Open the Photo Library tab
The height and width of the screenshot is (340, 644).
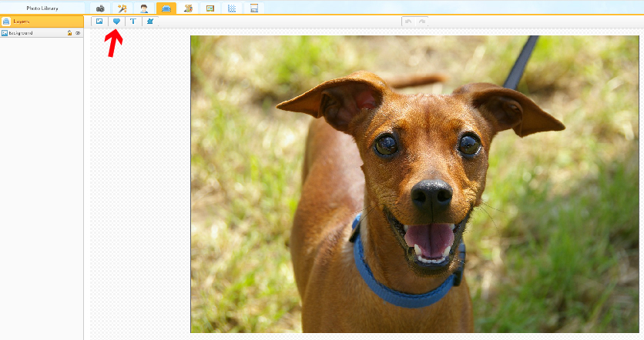click(x=42, y=8)
